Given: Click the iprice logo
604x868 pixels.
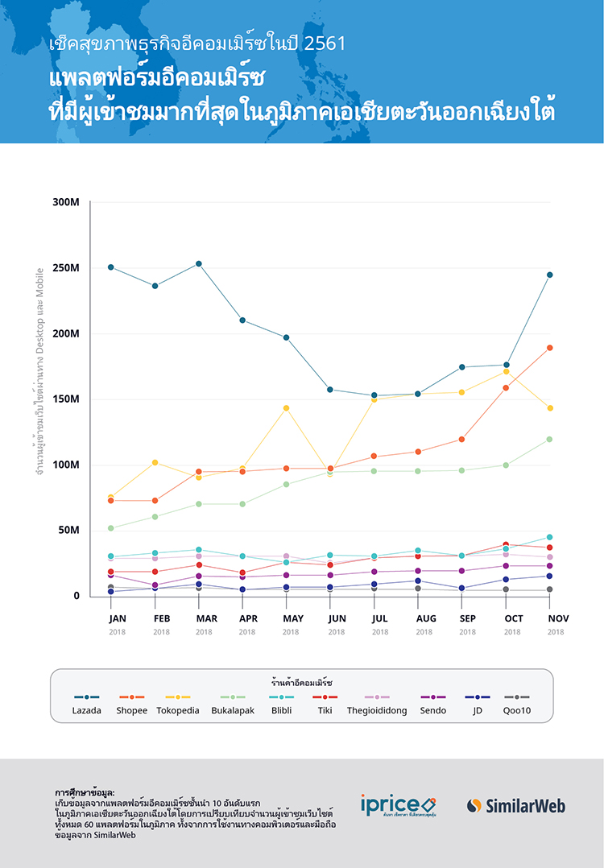Looking at the screenshot, I should 398,806.
